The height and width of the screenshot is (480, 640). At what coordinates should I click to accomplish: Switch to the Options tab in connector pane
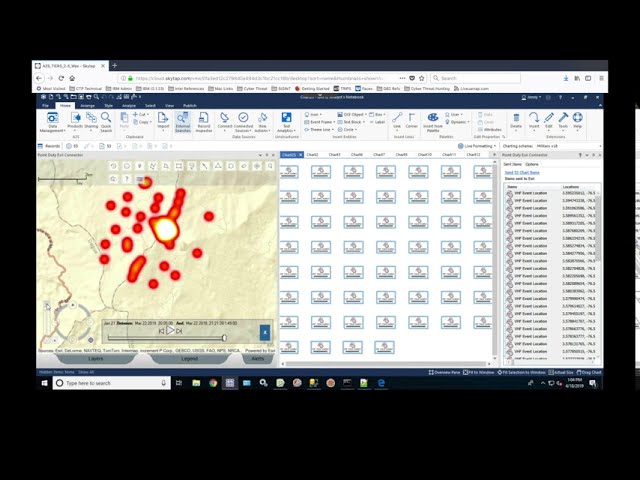(532, 164)
